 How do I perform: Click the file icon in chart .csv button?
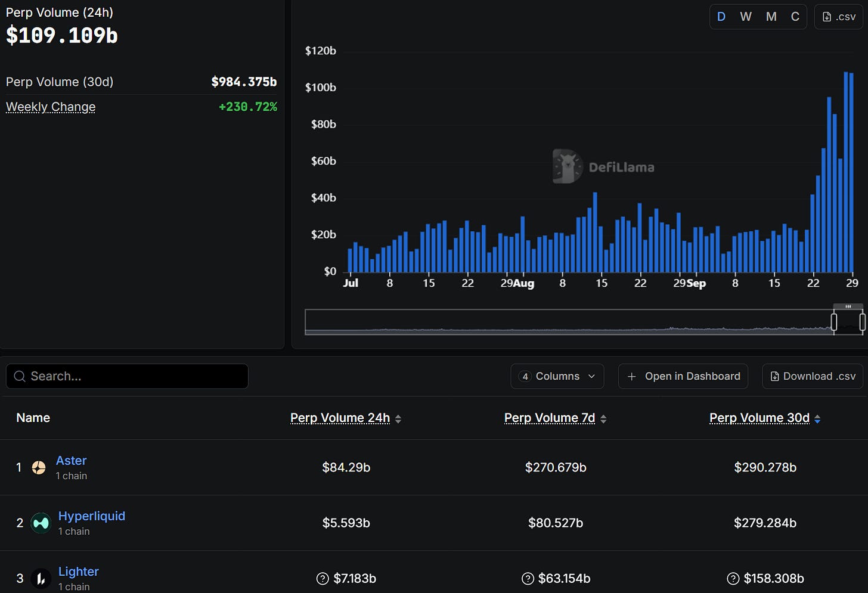827,17
